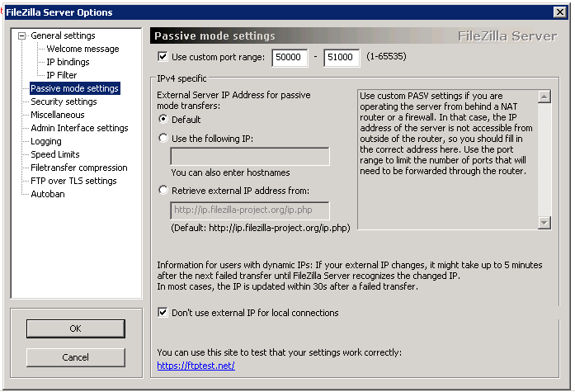Close the FileZilla Server Options dialog
The image size is (575, 392).
click(x=559, y=12)
